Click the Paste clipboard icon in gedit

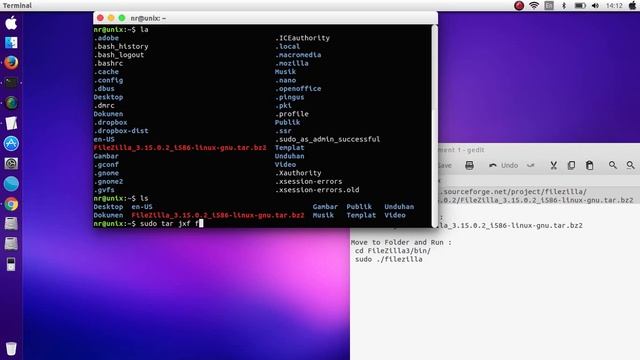[589, 165]
